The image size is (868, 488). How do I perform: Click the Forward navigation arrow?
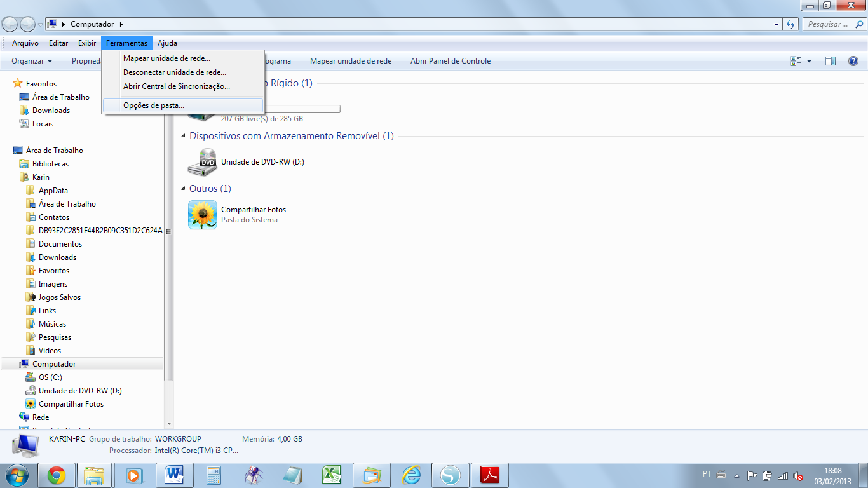click(27, 24)
